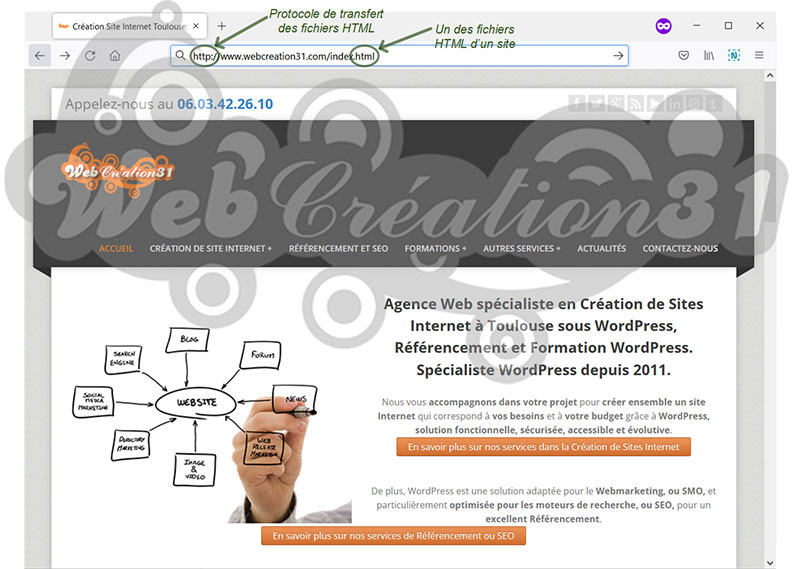Open the YouTube play icon

pyautogui.click(x=655, y=104)
